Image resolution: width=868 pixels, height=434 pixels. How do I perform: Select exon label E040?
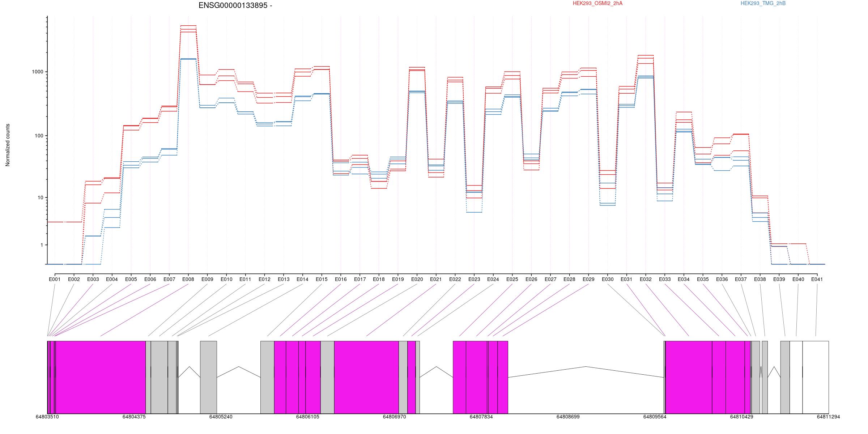[x=798, y=279]
